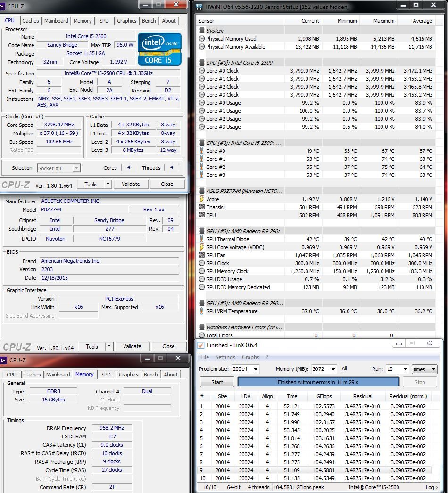Viewport: 448px width, 493px height.
Task: Click LinX title bar checkmark icon
Action: click(200, 345)
